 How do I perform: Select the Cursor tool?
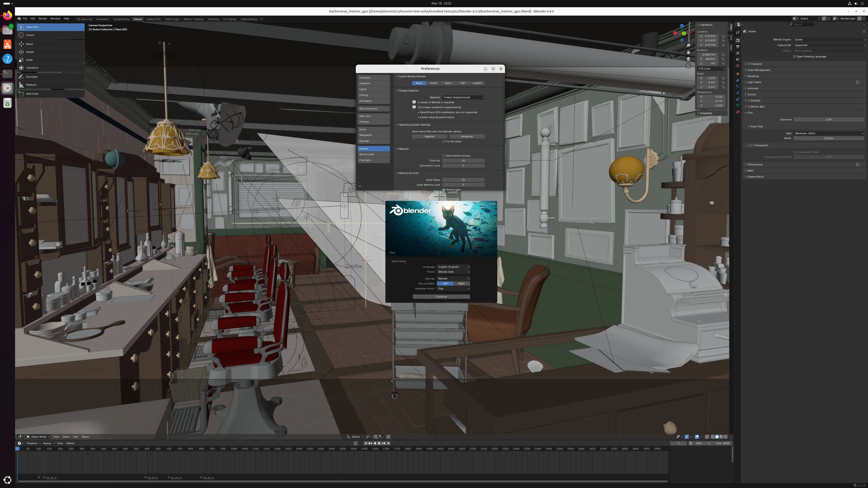click(x=30, y=35)
